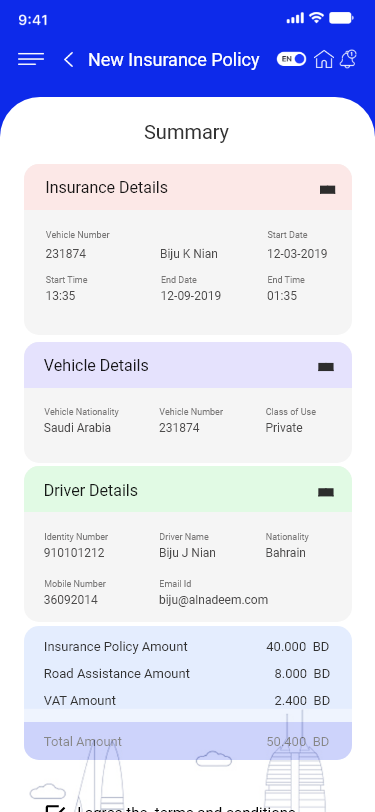The height and width of the screenshot is (812, 375).
Task: Collapse the Insurance Details section
Action: pos(327,190)
